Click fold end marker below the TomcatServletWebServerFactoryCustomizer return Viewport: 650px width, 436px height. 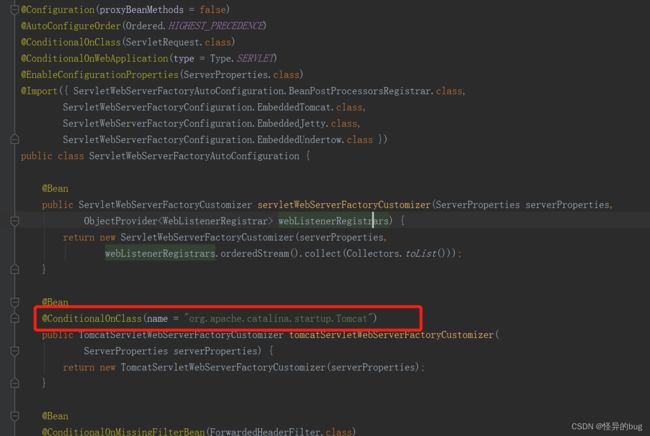click(14, 383)
